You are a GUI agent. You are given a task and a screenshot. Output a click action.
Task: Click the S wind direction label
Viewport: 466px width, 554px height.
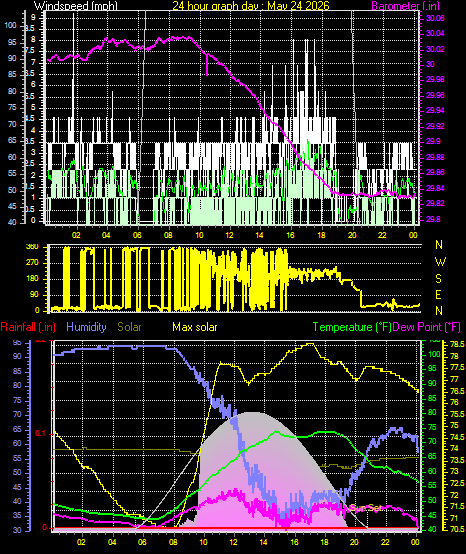pyautogui.click(x=438, y=279)
